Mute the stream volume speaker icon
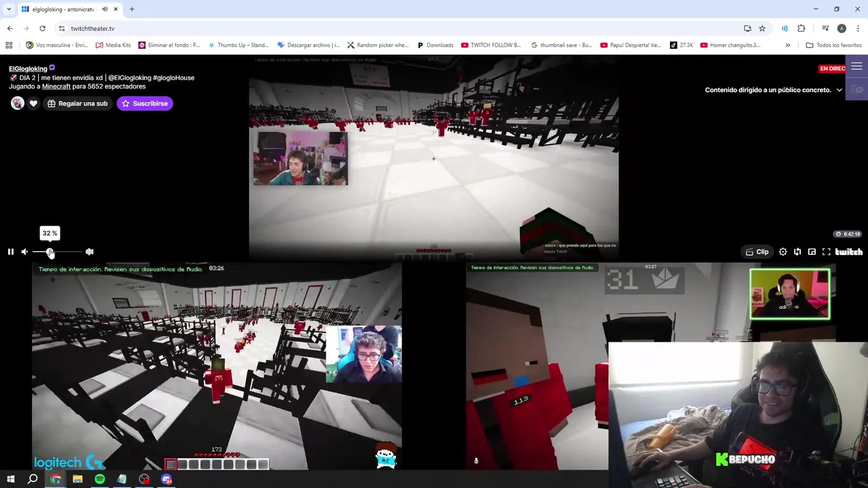The image size is (868, 488). (x=24, y=251)
